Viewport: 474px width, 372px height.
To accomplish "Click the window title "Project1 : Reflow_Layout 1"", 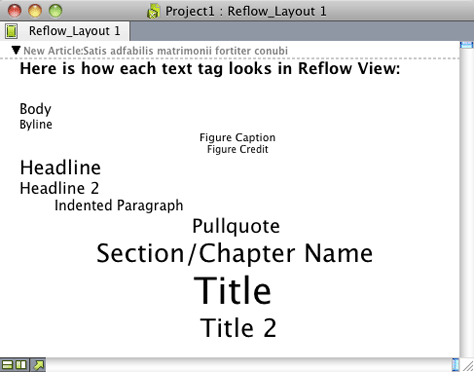I will [246, 11].
